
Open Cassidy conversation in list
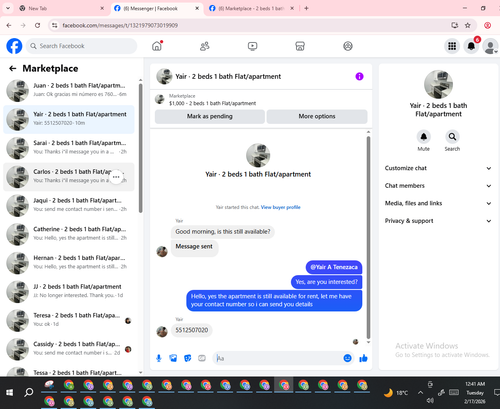69,349
